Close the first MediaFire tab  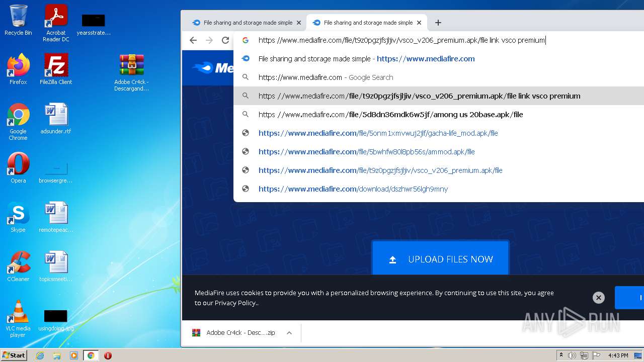pyautogui.click(x=298, y=23)
